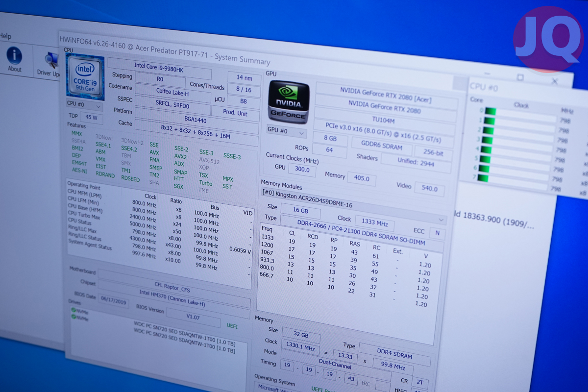Click the SGX feature label
This screenshot has width=588, height=392.
(x=179, y=187)
